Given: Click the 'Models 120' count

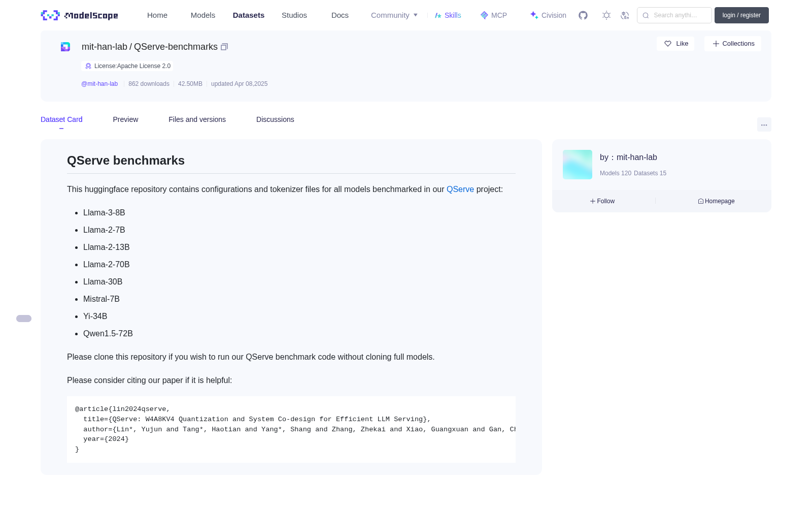Looking at the screenshot, I should [616, 173].
